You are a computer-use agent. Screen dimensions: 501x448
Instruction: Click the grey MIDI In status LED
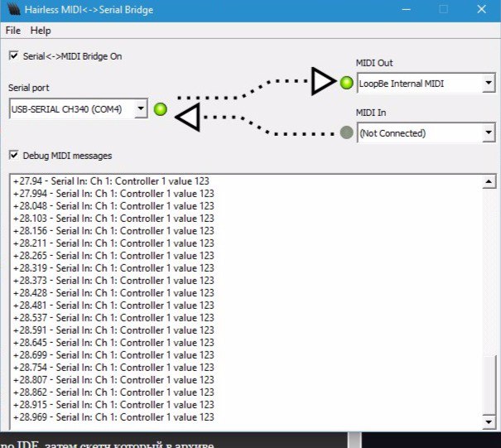click(x=346, y=132)
